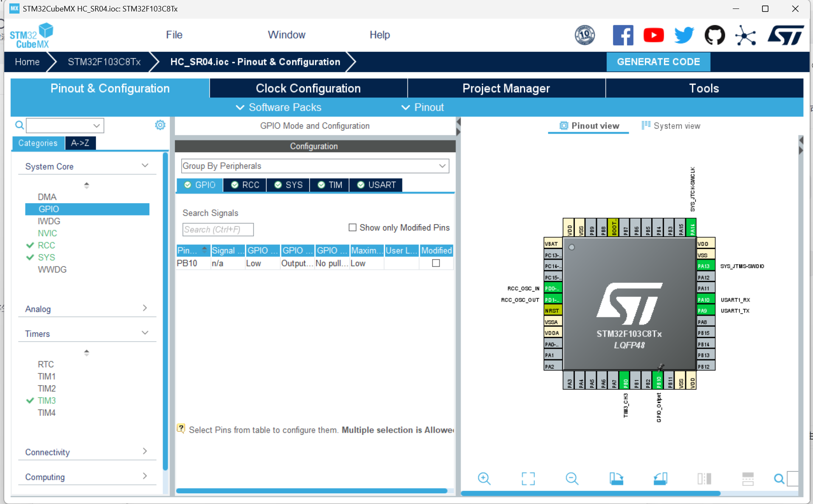Click the GENERATE CODE button
This screenshot has width=813, height=504.
[658, 62]
